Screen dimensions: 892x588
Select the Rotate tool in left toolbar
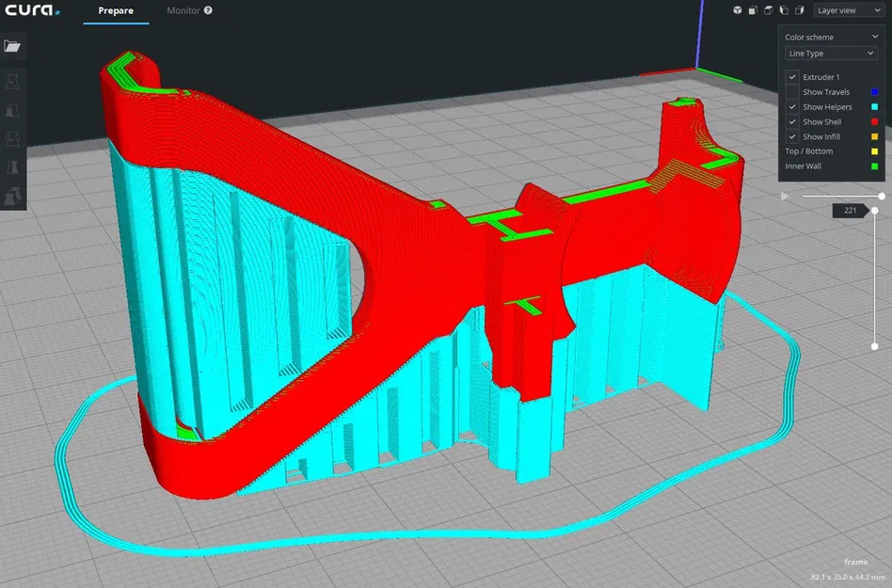pos(12,138)
